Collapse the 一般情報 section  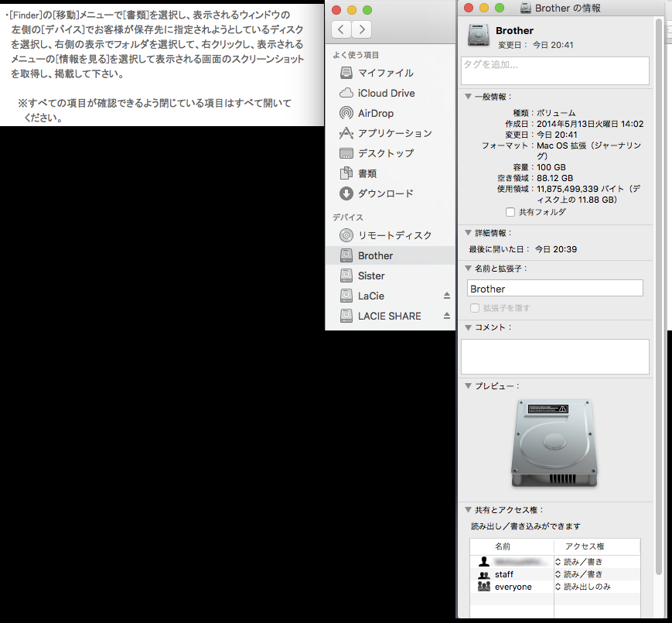click(467, 97)
